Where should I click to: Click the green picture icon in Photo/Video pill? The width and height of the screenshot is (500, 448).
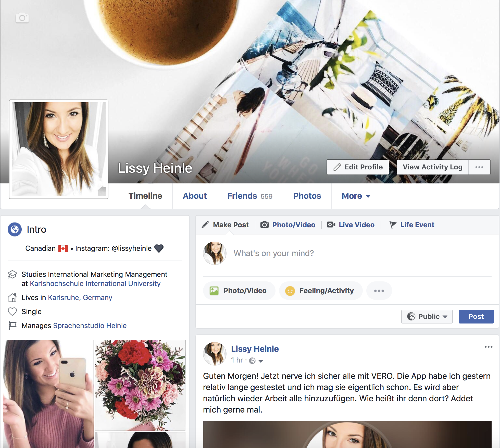[x=214, y=291]
